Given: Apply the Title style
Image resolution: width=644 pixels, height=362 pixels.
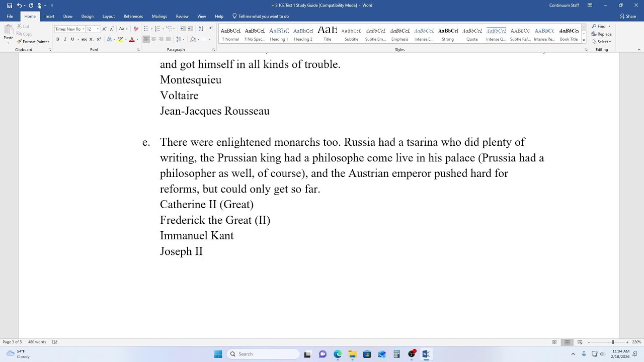Looking at the screenshot, I should tap(328, 34).
